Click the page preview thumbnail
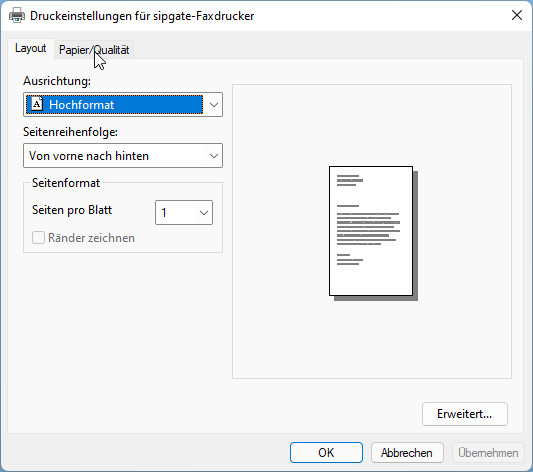This screenshot has height=472, width=533. tap(373, 233)
